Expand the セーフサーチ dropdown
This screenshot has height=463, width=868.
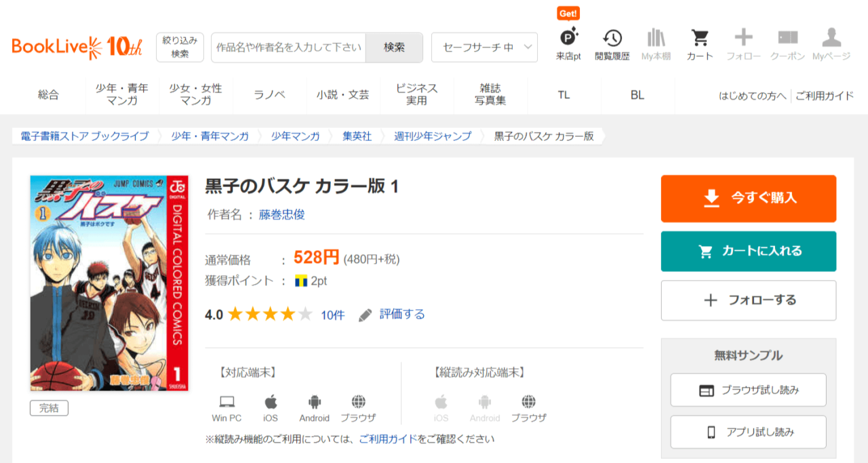tap(484, 47)
